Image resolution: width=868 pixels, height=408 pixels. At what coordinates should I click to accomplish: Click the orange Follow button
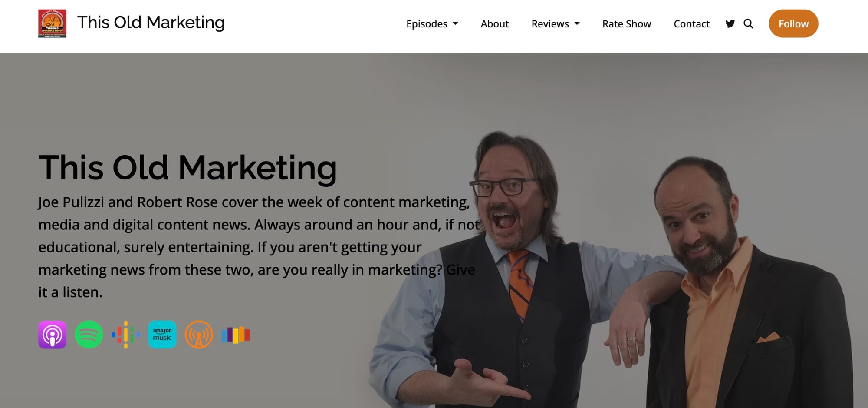point(793,23)
